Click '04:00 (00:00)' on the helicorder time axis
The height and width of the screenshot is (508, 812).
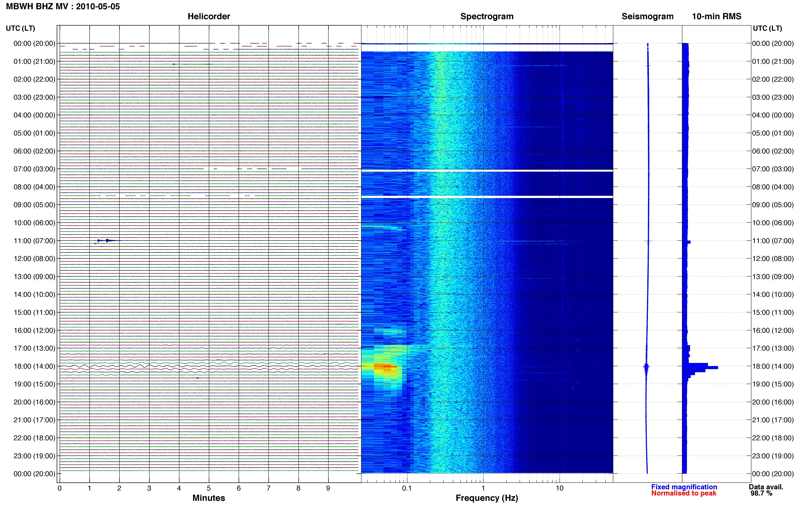point(34,115)
